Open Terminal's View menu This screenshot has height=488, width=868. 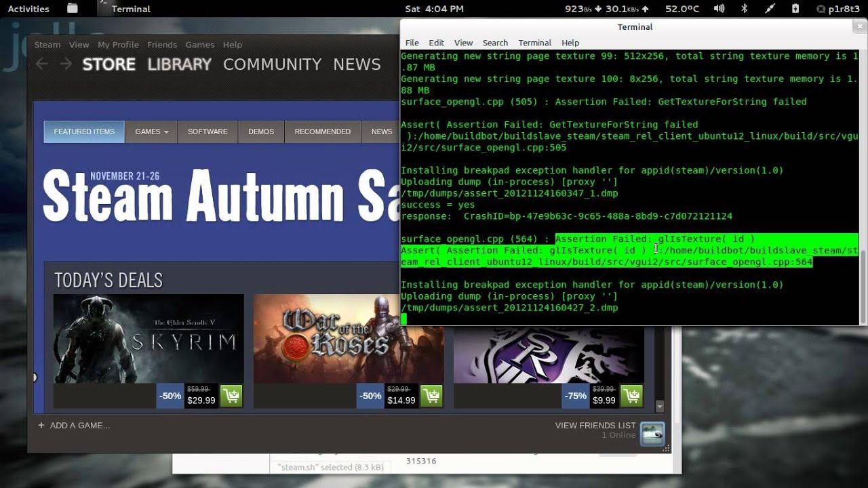click(464, 43)
